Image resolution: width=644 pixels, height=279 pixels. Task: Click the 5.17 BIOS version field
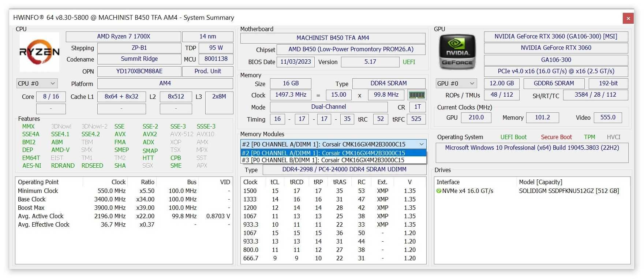pos(370,62)
